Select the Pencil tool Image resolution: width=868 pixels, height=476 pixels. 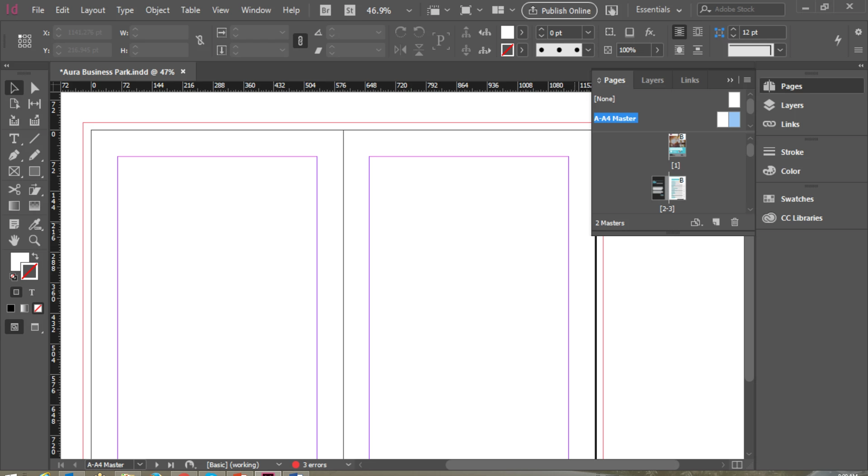pyautogui.click(x=34, y=155)
